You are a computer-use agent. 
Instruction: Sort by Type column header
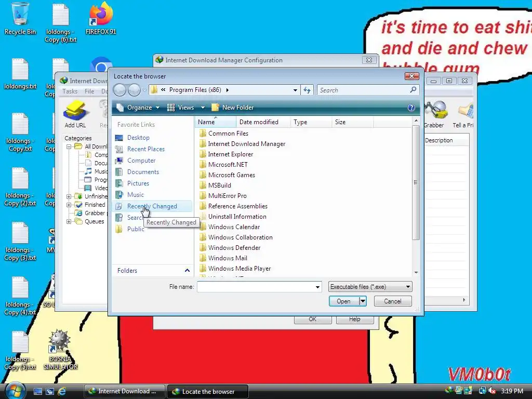(x=311, y=122)
